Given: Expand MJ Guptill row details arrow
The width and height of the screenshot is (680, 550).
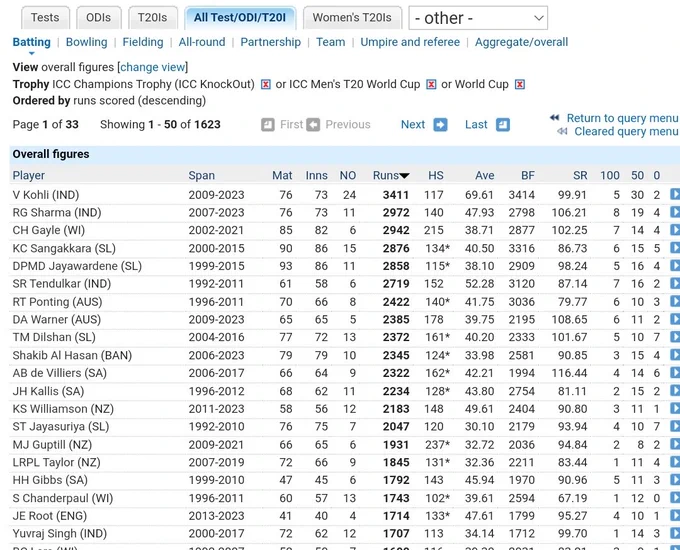Looking at the screenshot, I should 675,444.
